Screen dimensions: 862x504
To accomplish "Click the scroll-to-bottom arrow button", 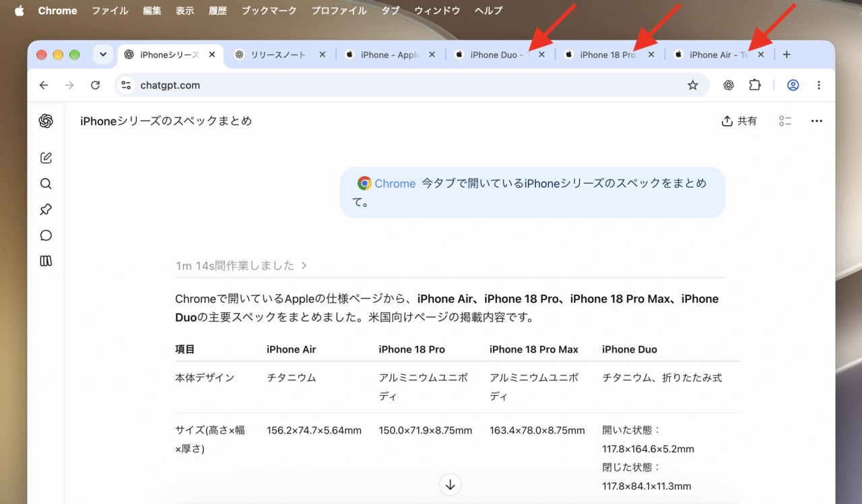I will 451,484.
